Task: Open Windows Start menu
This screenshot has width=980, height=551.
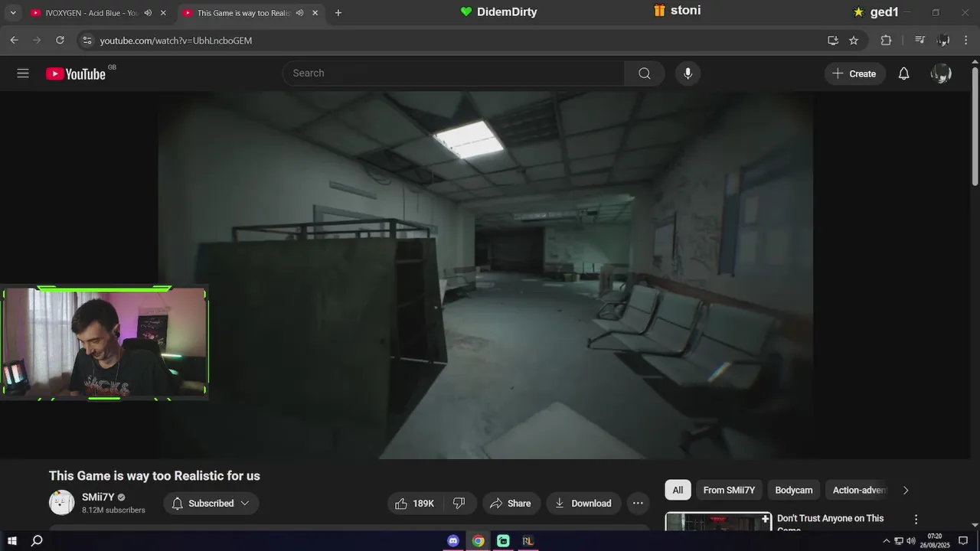Action: point(12,541)
